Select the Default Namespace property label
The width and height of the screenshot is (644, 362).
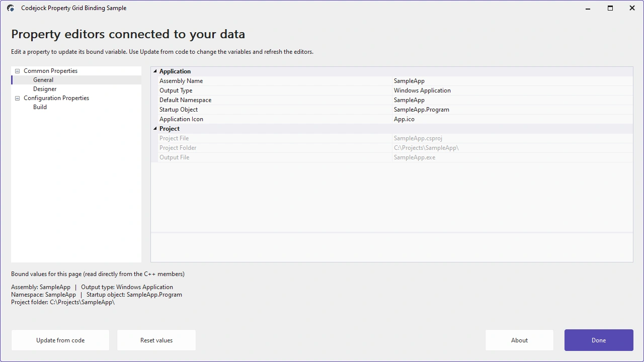(x=185, y=100)
